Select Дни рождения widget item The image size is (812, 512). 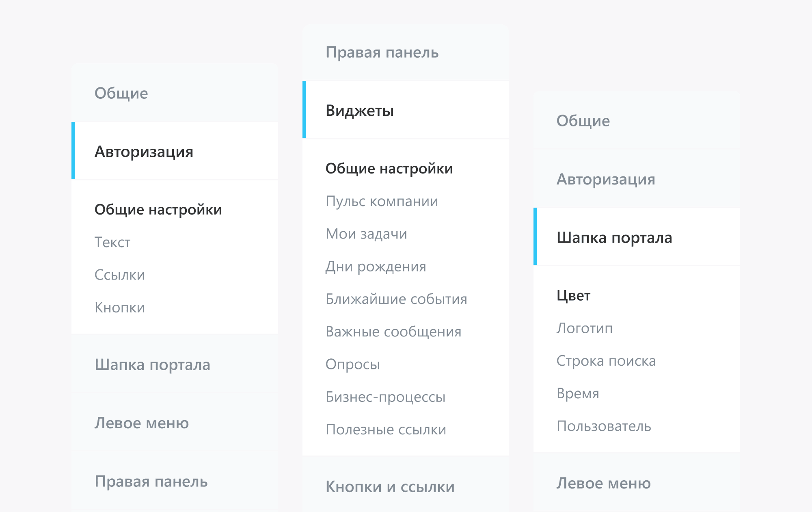[376, 267]
